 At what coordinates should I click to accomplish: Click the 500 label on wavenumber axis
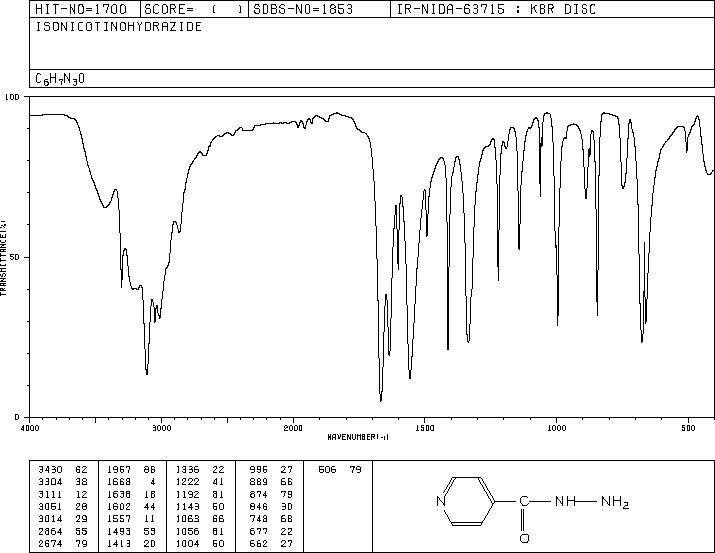(x=689, y=428)
